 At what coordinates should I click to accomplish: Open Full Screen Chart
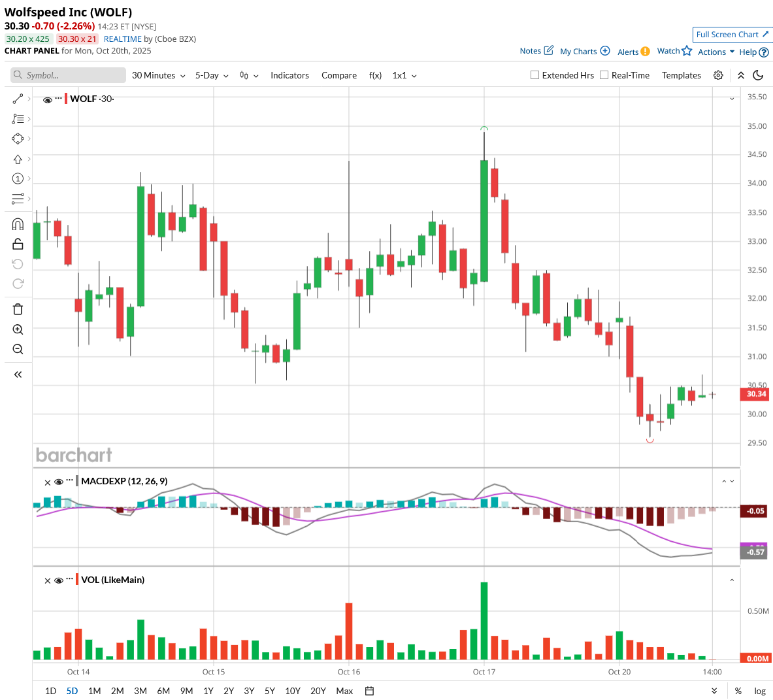click(732, 35)
